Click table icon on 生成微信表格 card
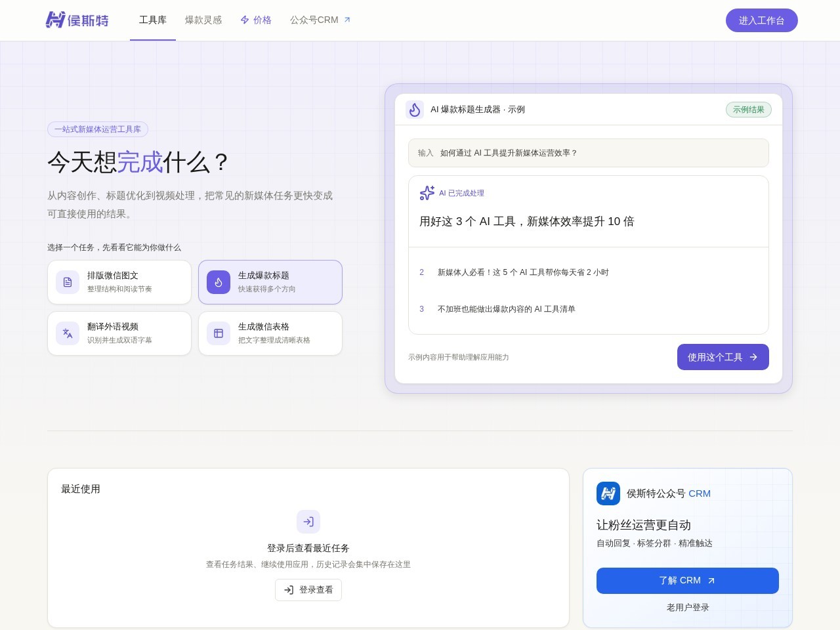 point(219,333)
